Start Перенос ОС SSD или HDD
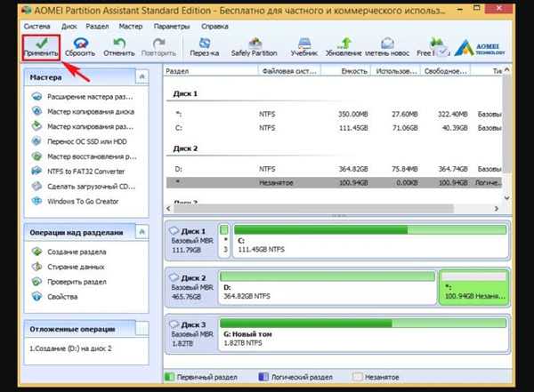 coord(79,141)
